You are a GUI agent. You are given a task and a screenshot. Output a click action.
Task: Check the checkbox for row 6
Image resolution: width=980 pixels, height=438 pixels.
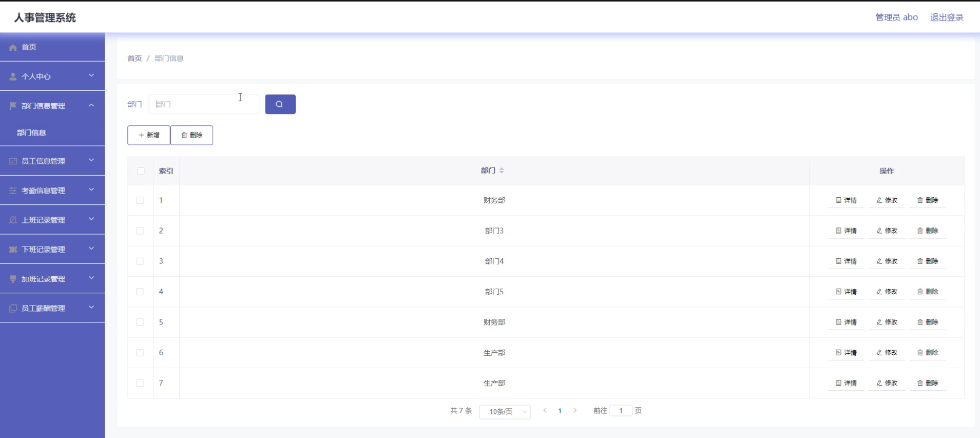click(140, 353)
